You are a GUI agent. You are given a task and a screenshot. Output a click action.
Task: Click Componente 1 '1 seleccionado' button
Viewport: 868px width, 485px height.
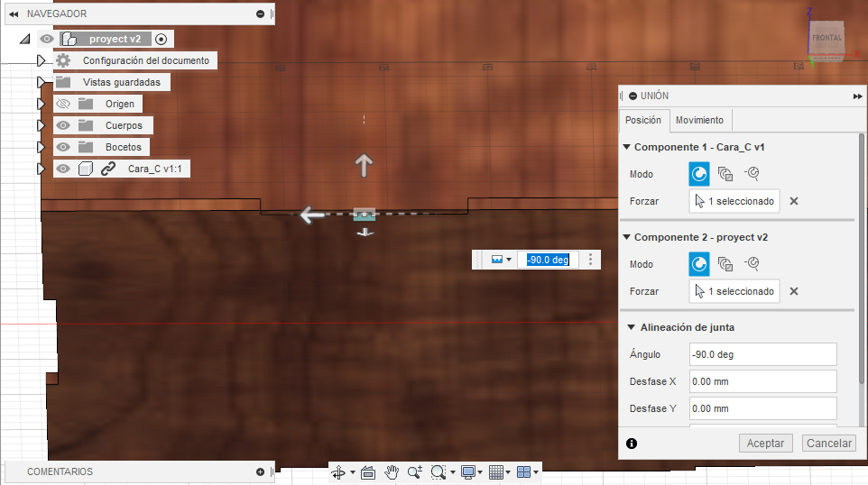point(734,201)
